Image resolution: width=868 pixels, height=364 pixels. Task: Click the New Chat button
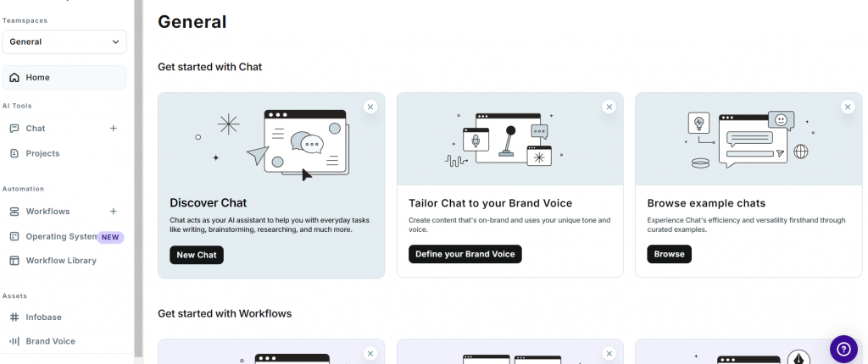(x=197, y=255)
